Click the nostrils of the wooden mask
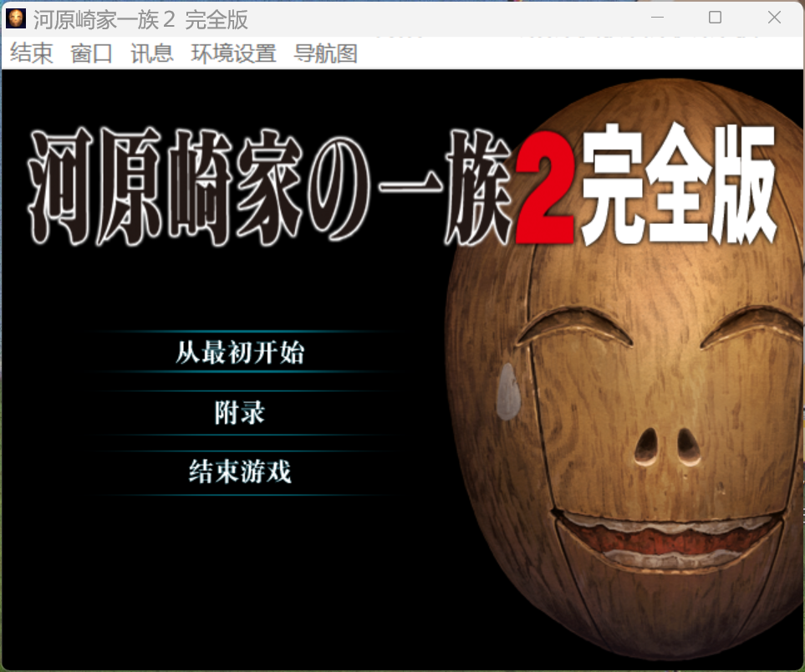This screenshot has width=805, height=672. pos(665,445)
